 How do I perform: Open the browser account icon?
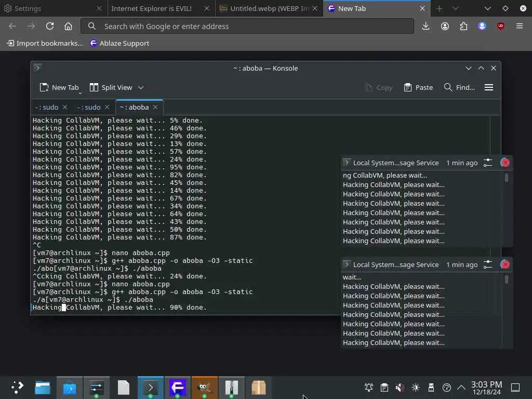(x=445, y=26)
